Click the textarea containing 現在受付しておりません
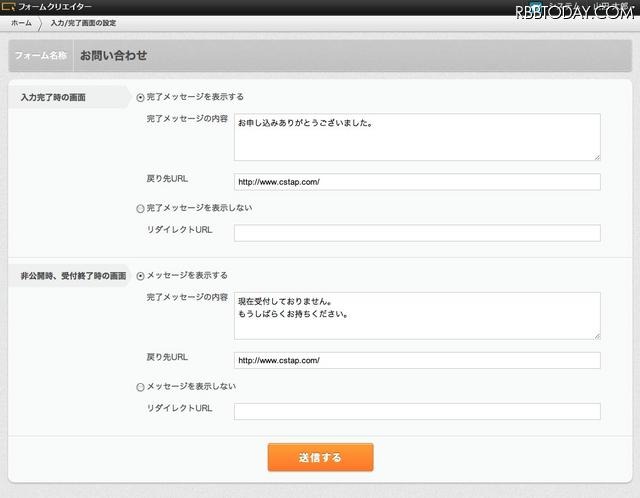 pyautogui.click(x=416, y=315)
